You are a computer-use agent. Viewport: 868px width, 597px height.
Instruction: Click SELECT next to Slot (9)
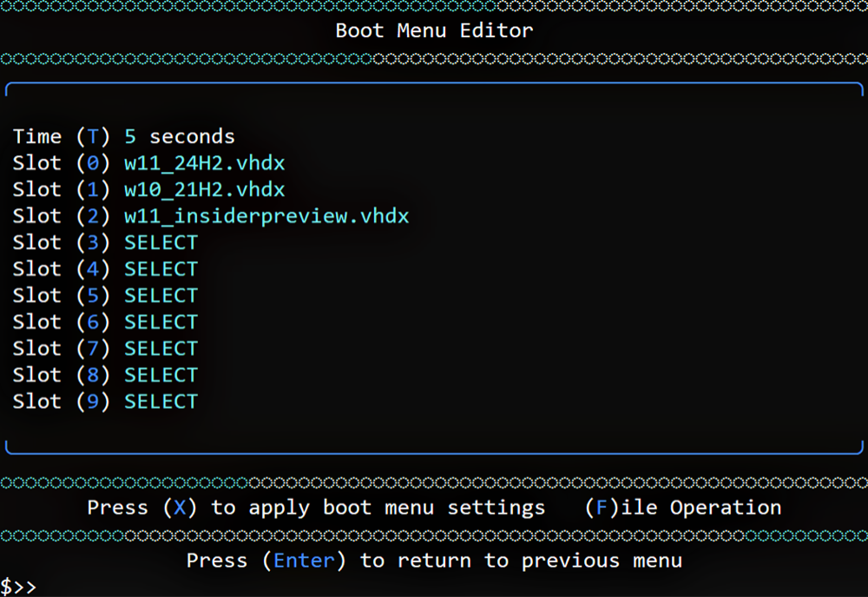pos(161,402)
